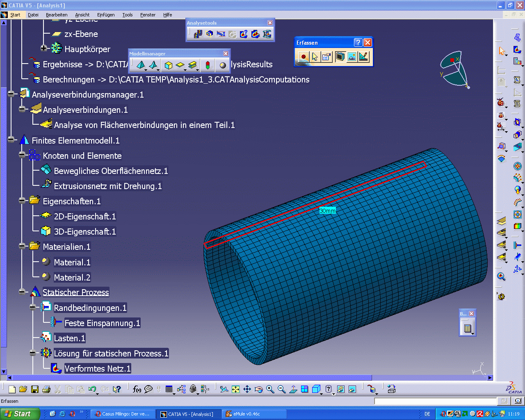Click the Zoom Out magnifier icon

tap(281, 389)
